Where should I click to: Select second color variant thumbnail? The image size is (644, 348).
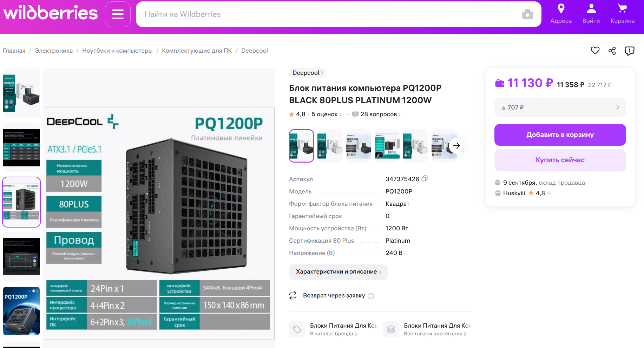click(x=330, y=146)
